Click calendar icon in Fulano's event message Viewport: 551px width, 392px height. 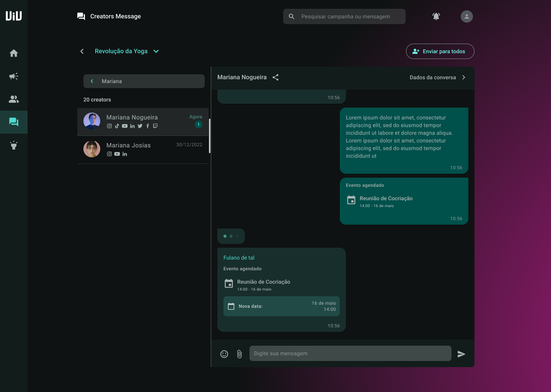[229, 283]
